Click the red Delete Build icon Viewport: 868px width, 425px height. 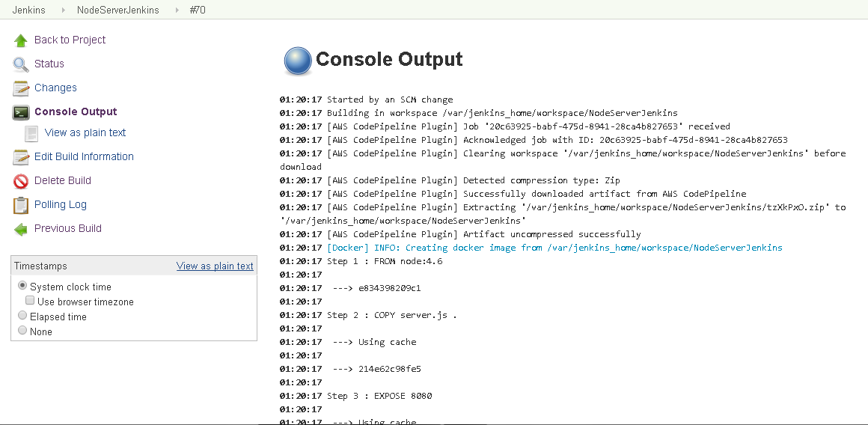point(20,181)
